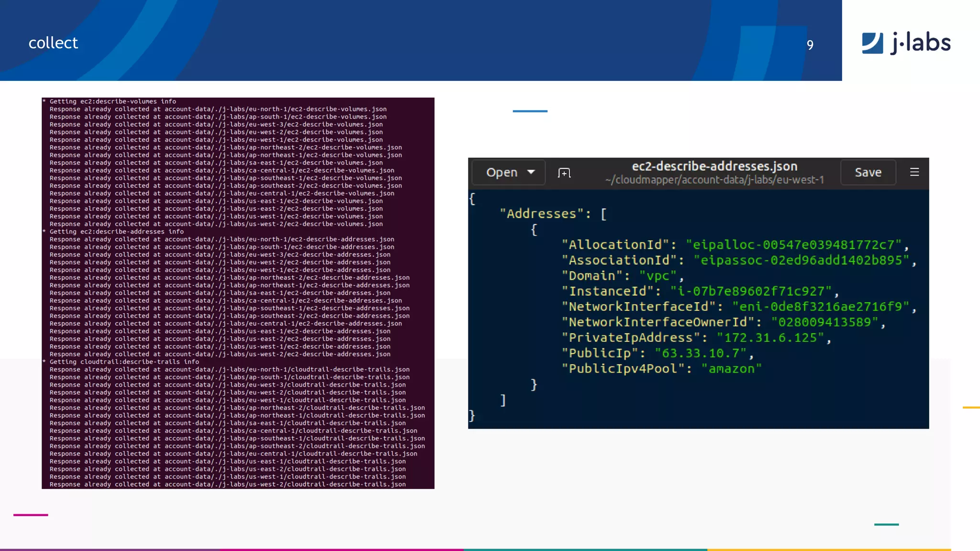The image size is (980, 551).
Task: Click the PublicIp value 63.33.10.7
Action: coord(700,353)
